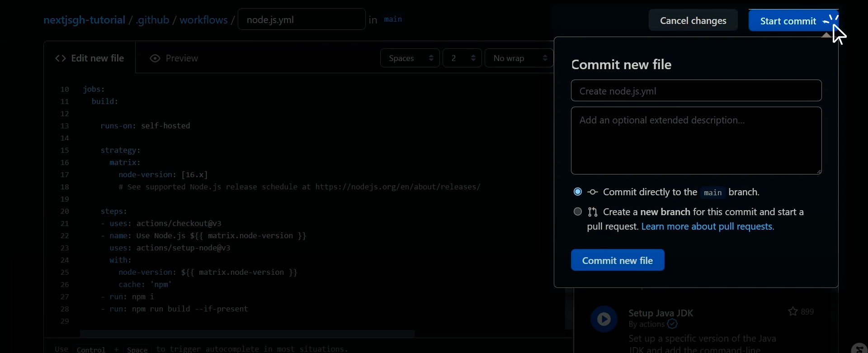This screenshot has width=868, height=353.
Task: Select Create a new branch option
Action: 577,212
